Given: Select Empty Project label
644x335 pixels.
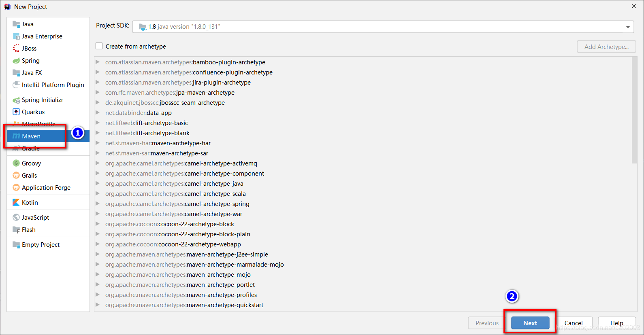Looking at the screenshot, I should tap(41, 245).
